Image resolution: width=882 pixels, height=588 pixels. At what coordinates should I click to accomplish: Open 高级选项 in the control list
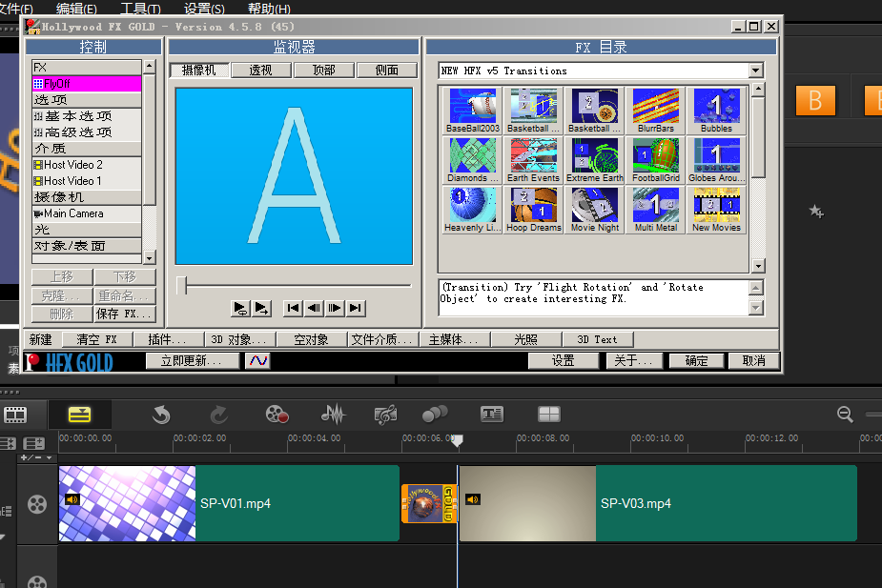pyautogui.click(x=87, y=132)
